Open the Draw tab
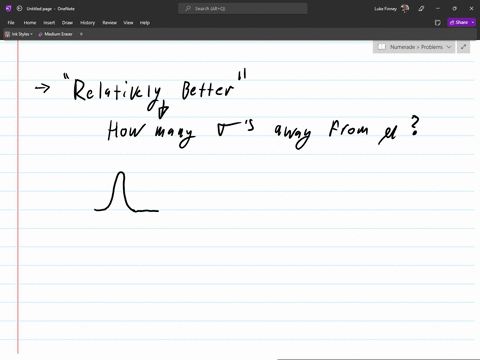 [x=67, y=23]
